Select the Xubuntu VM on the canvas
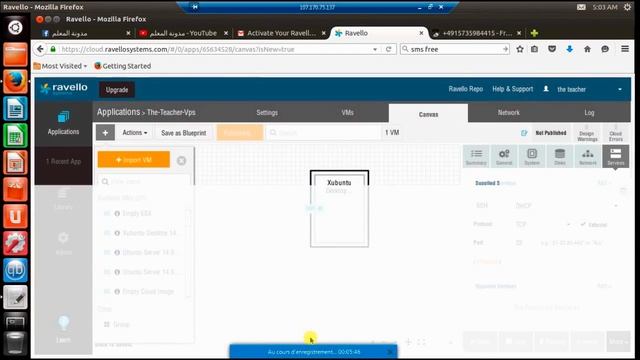 click(339, 209)
